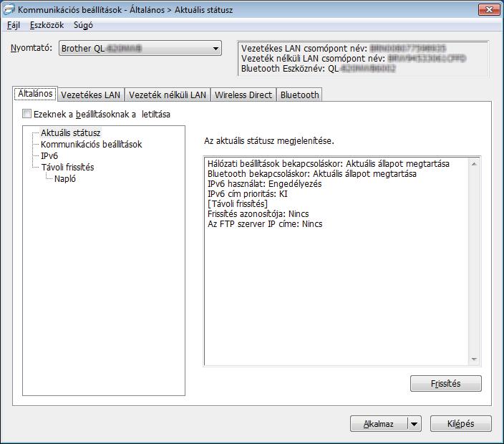Viewport: 504px width, 444px height.
Task: Close the Kommunikációs beállítások window
Action: click(489, 9)
